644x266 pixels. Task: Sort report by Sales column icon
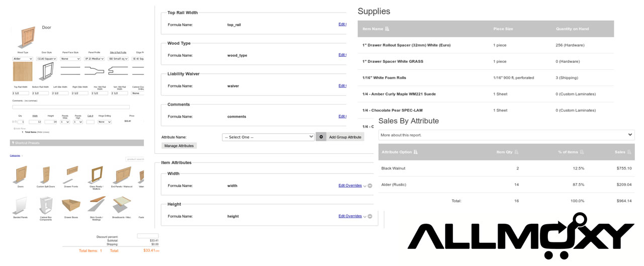click(x=629, y=152)
